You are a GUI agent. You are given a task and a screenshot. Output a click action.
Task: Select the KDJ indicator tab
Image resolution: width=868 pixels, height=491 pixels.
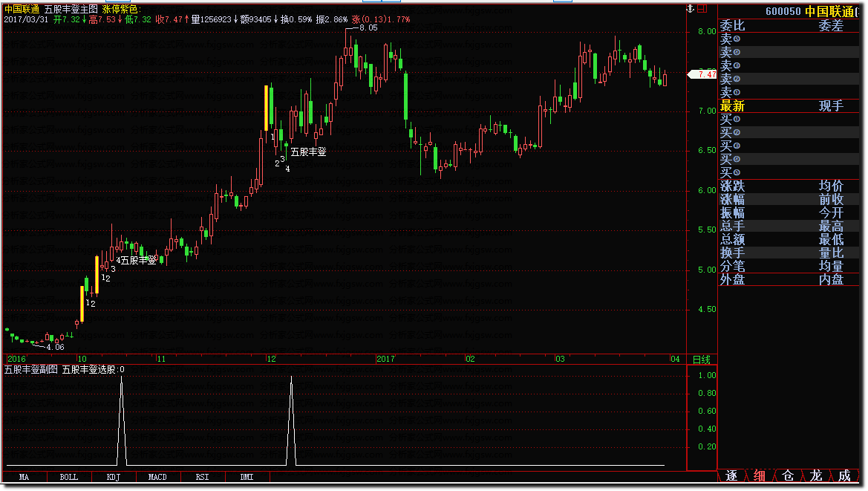pyautogui.click(x=114, y=477)
